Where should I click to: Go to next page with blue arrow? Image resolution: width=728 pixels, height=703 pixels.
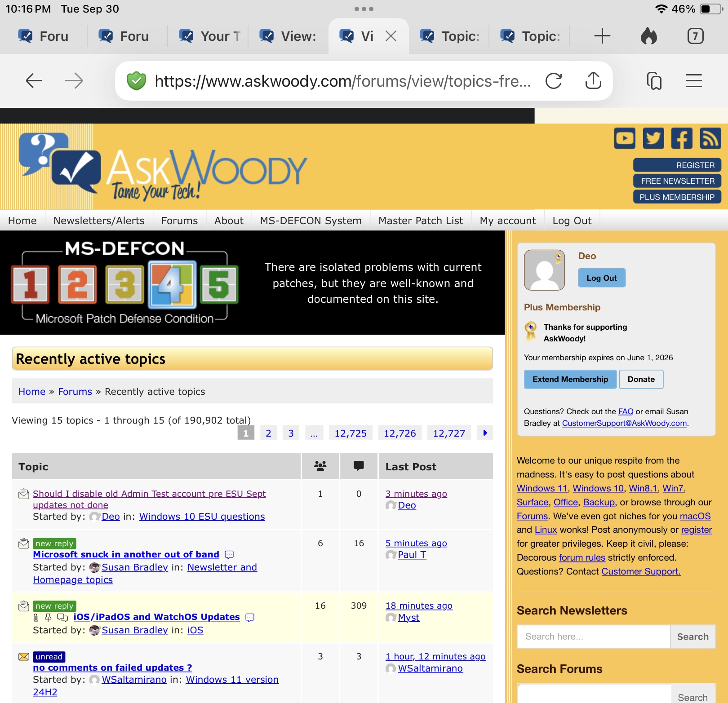click(x=484, y=433)
